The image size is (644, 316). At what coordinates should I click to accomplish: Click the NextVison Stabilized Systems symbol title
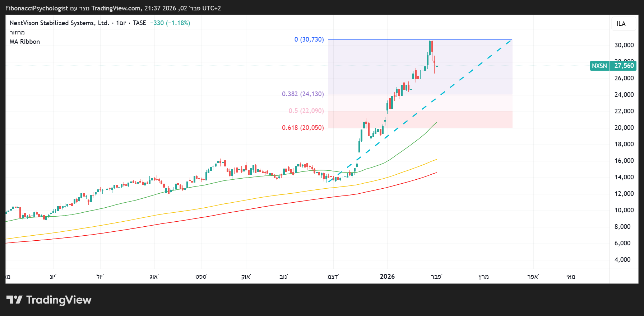[59, 23]
